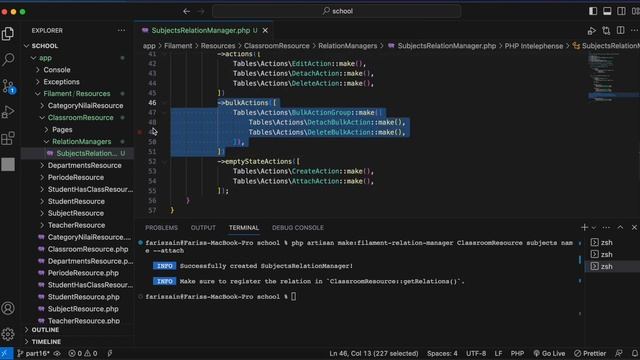The height and width of the screenshot is (360, 640).
Task: Open the Search view in activity bar
Action: [8, 60]
